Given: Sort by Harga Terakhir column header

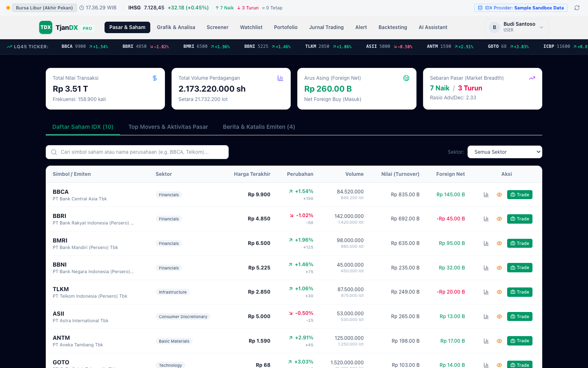Looking at the screenshot, I should (252, 174).
